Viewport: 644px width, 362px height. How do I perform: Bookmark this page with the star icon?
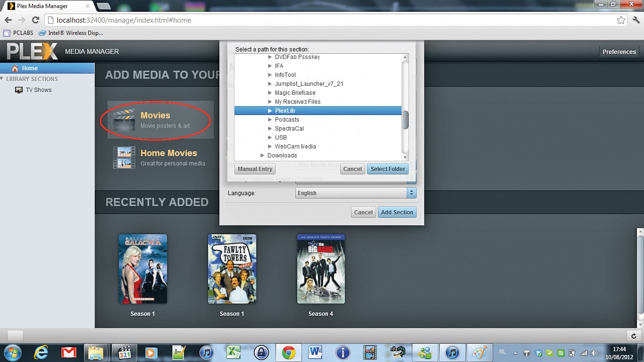[621, 20]
